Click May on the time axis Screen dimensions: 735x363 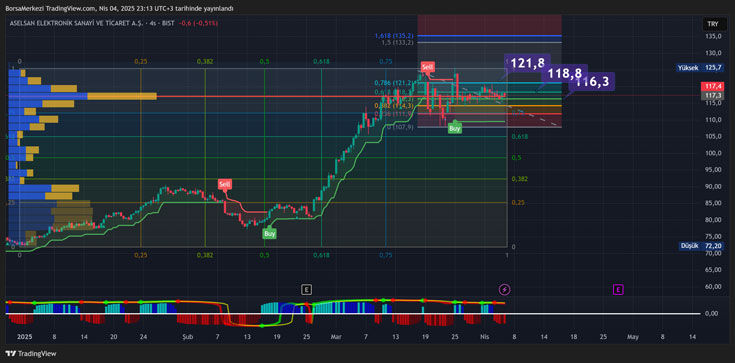pos(633,337)
